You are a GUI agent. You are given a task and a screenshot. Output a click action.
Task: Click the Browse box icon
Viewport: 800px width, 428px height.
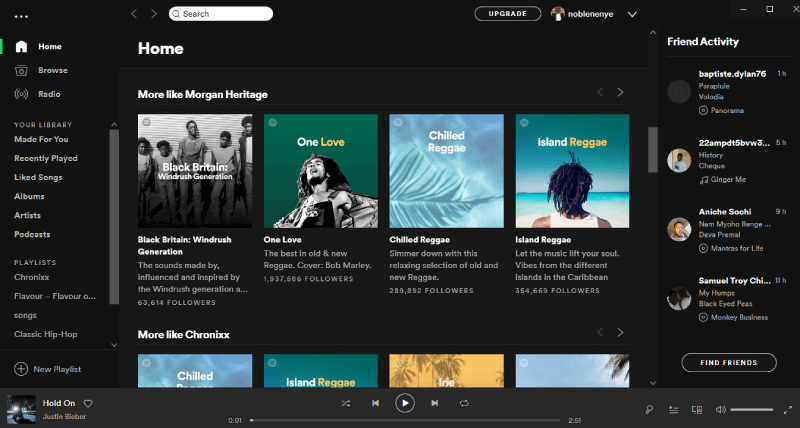click(x=21, y=70)
